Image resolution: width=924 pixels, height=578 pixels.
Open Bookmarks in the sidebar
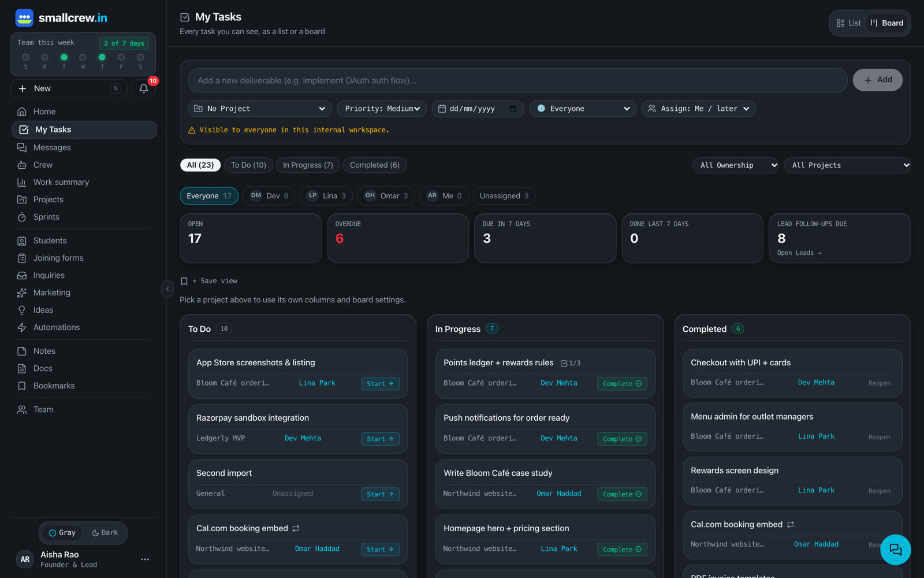pos(84,386)
